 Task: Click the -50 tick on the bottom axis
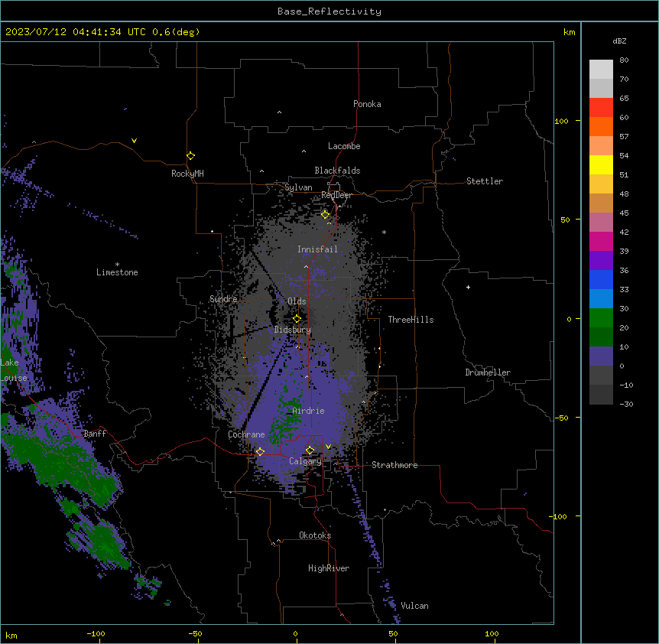195,633
